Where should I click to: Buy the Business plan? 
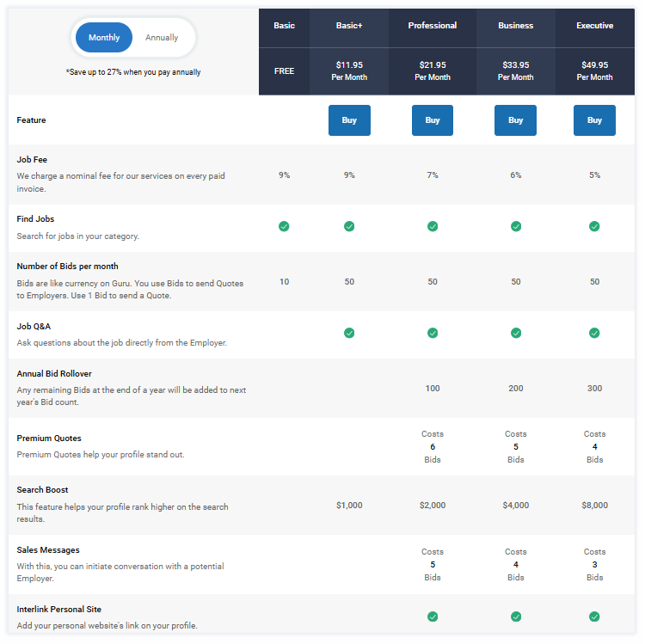tap(515, 120)
